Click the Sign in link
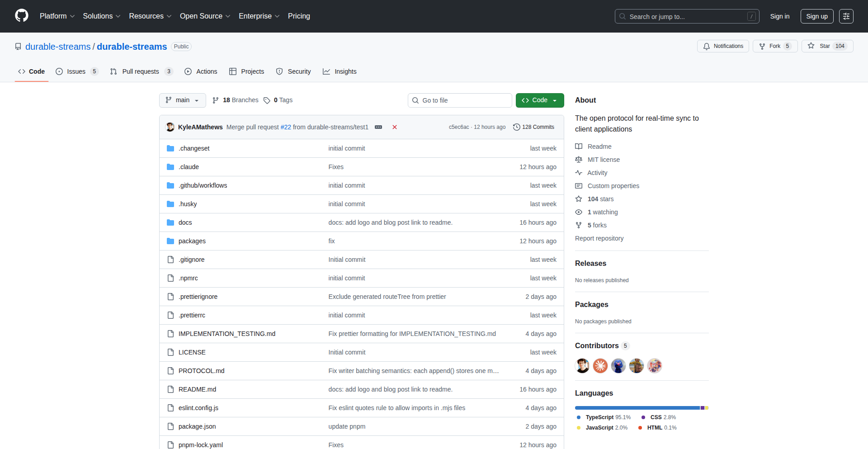This screenshot has width=868, height=449. point(780,16)
